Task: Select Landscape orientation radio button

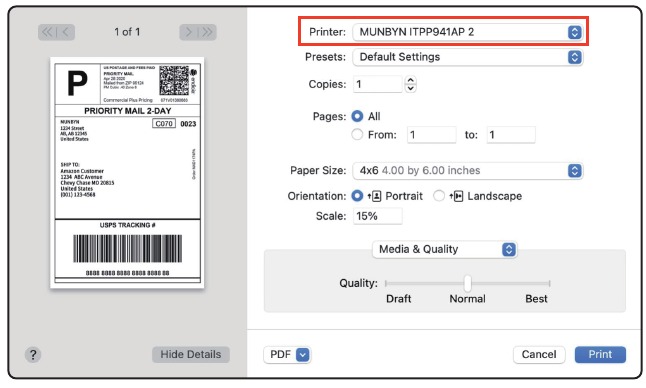Action: tap(439, 196)
